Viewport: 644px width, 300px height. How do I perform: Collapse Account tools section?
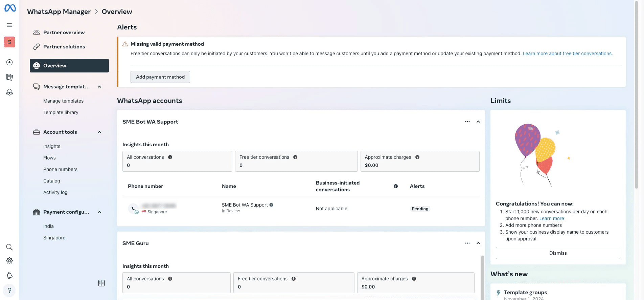99,132
